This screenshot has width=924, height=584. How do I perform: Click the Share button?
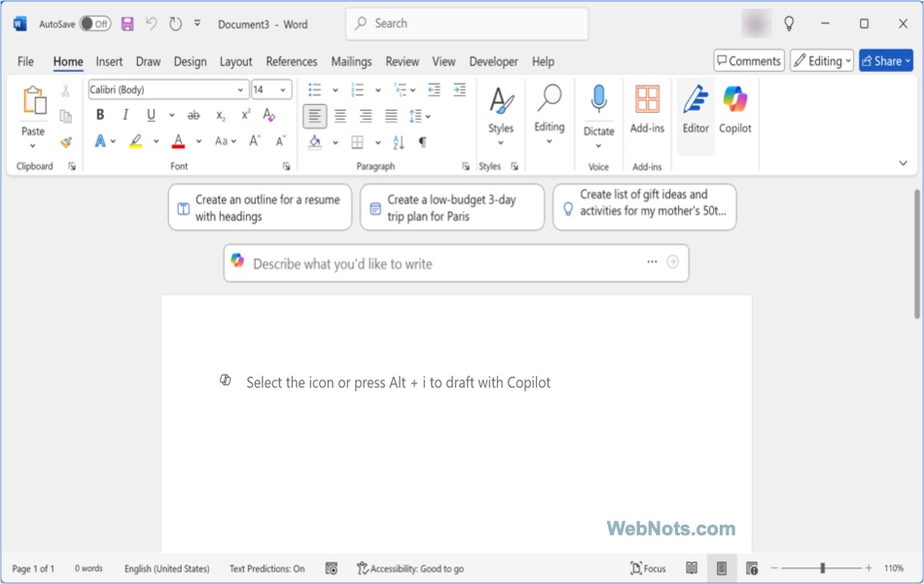click(886, 60)
